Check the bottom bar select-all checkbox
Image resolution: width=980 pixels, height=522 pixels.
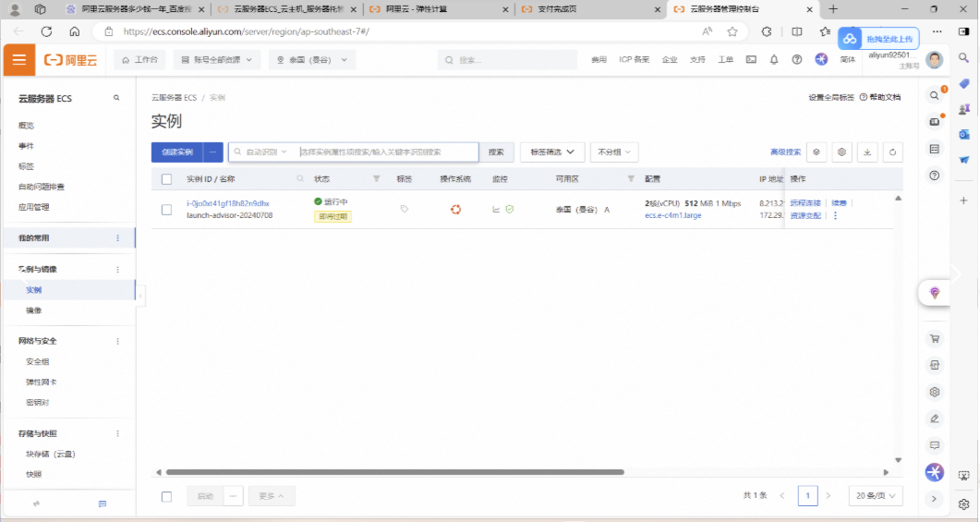point(166,496)
